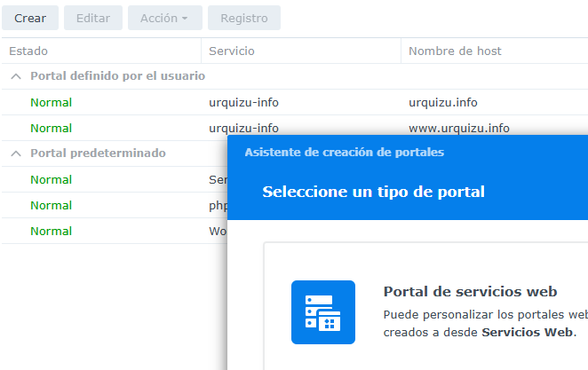
Task: Click the urquizu-info service beside www.urquizu.info
Action: tap(243, 128)
